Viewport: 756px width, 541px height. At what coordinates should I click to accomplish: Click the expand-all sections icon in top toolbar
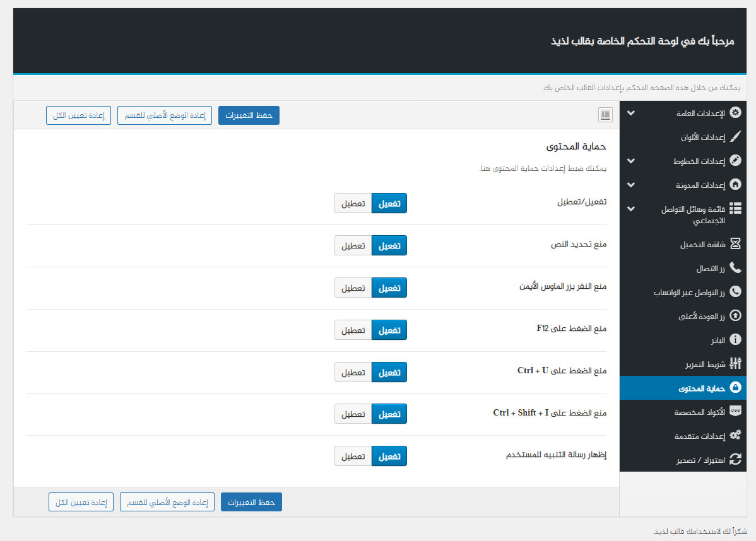(x=605, y=115)
